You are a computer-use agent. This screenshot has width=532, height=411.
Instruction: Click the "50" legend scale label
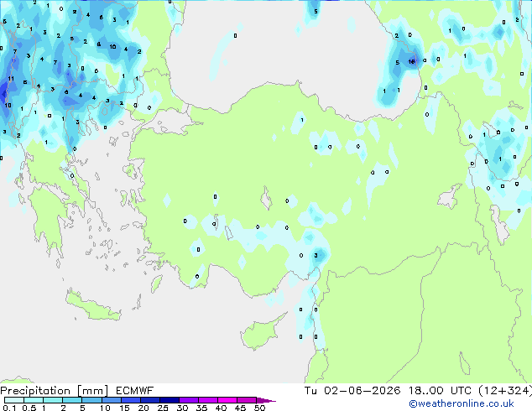(x=259, y=408)
